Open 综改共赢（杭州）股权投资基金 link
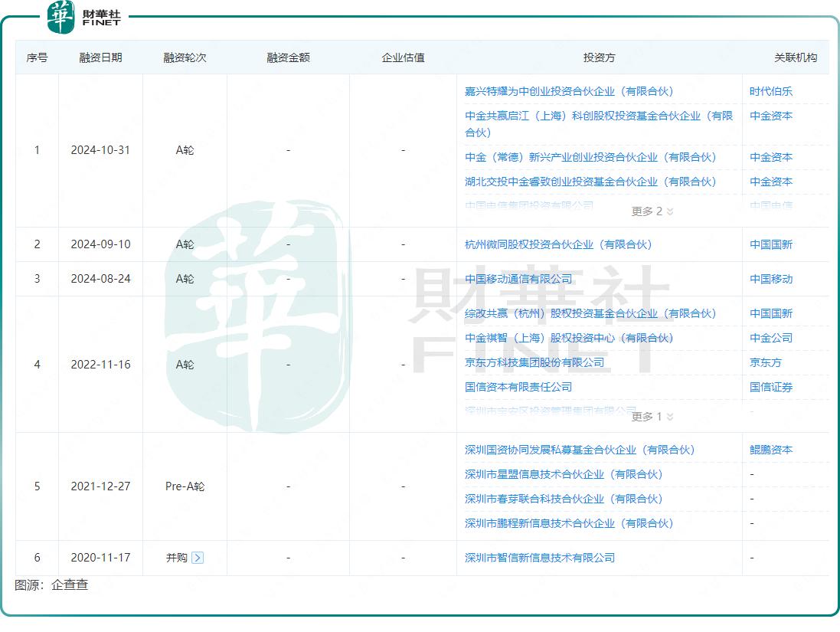Screen dimensions: 840x632 pyautogui.click(x=590, y=313)
